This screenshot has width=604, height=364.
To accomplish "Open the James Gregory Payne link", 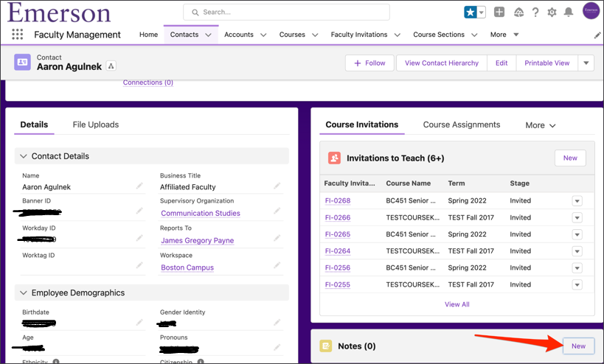I will [197, 240].
